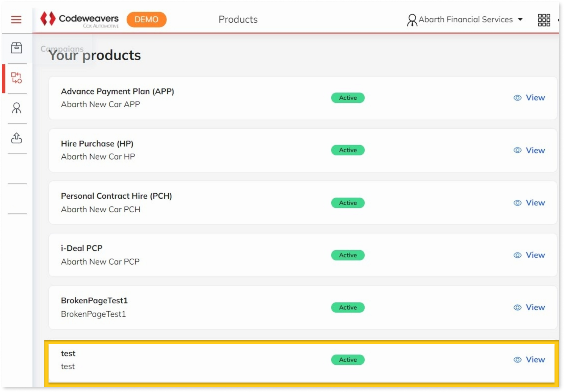Open the Campaigns sidebar icon

[x=16, y=78]
